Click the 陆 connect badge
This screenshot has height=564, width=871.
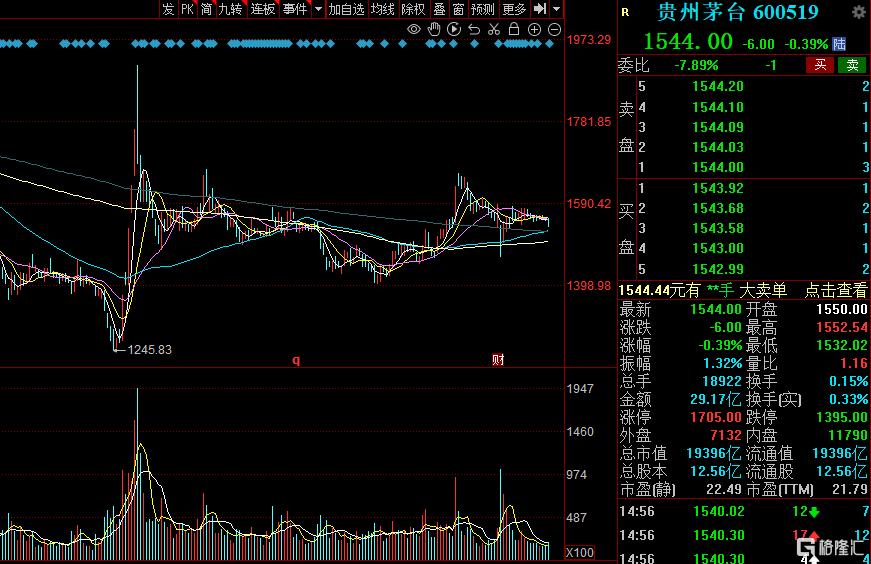point(839,44)
